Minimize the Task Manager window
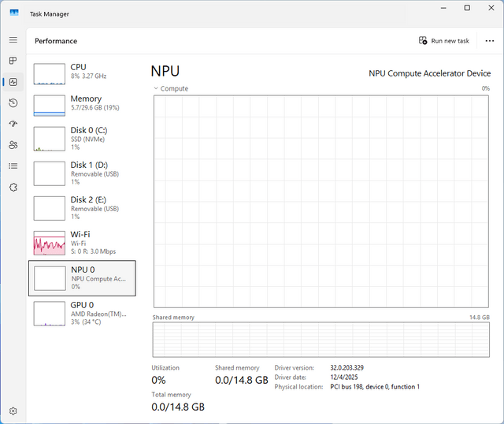The image size is (504, 424). [x=443, y=8]
